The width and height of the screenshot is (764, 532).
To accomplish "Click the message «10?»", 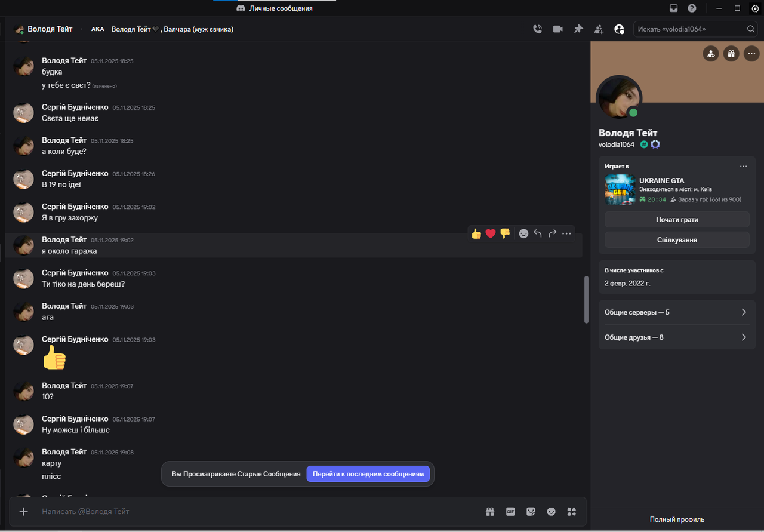I will pyautogui.click(x=48, y=396).
